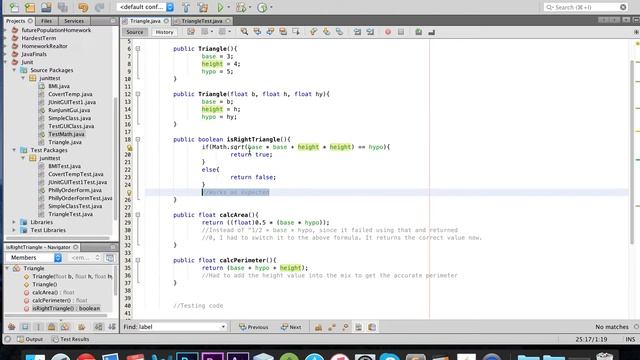This screenshot has height=360, width=640.
Task: Click the Open Project toolbar icon
Action: pos(46,7)
